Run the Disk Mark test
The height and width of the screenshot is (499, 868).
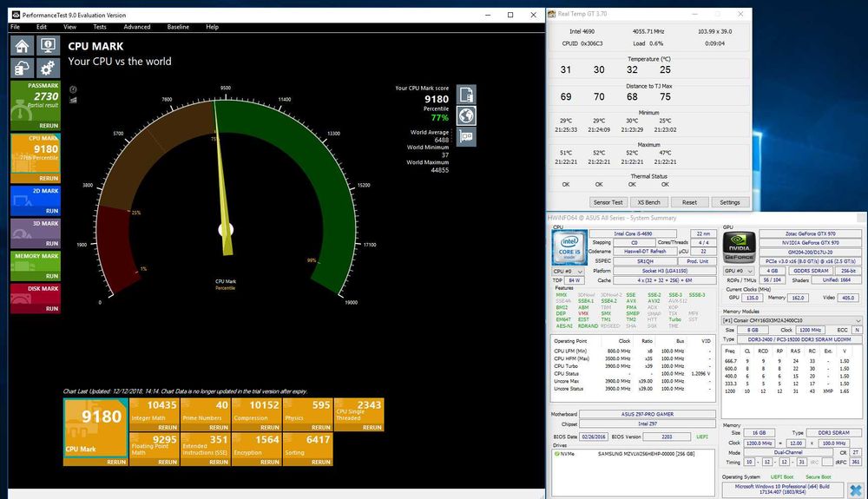tap(52, 309)
